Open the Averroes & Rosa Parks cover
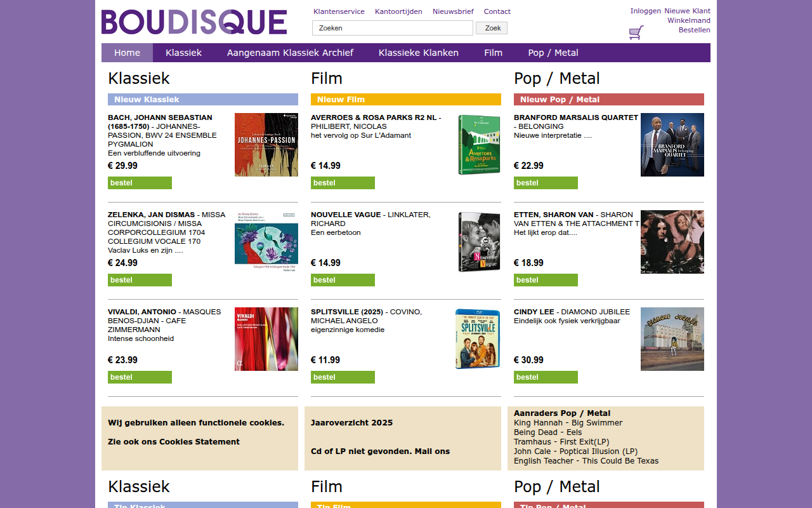The width and height of the screenshot is (812, 508). click(x=479, y=145)
